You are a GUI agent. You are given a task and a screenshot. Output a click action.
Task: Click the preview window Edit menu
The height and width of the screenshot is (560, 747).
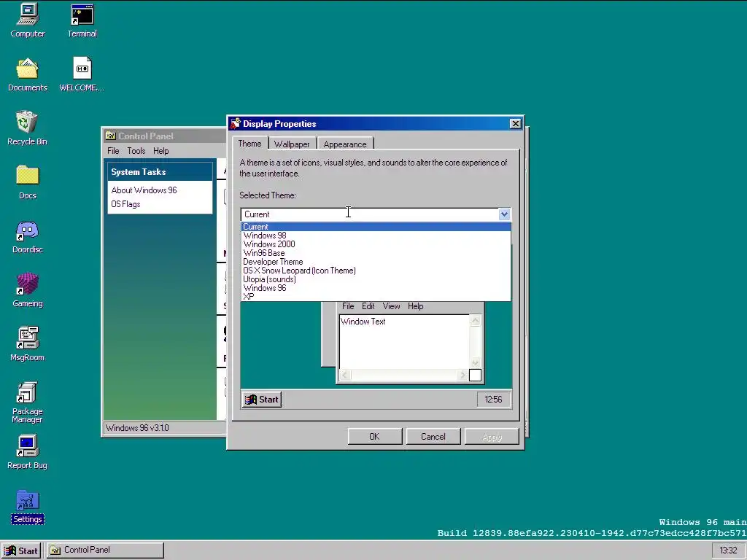tap(368, 306)
